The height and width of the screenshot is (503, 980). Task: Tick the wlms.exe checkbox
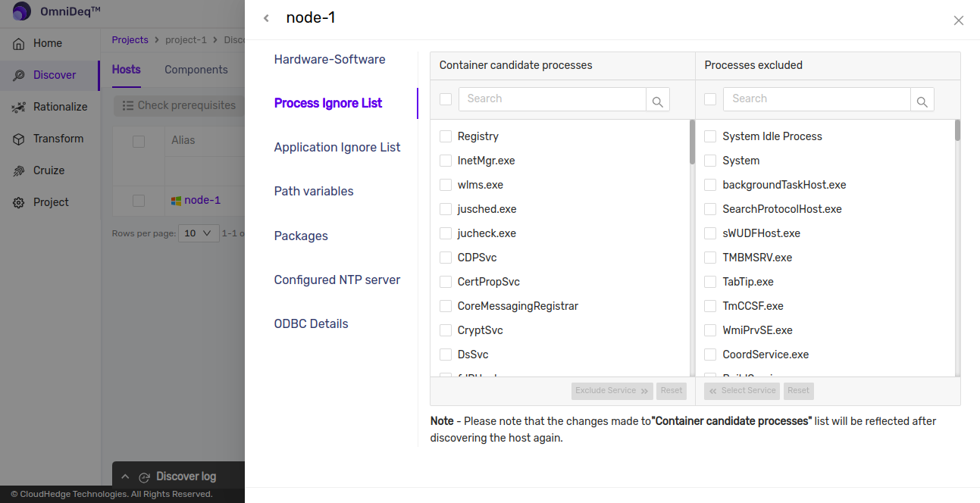coord(446,185)
